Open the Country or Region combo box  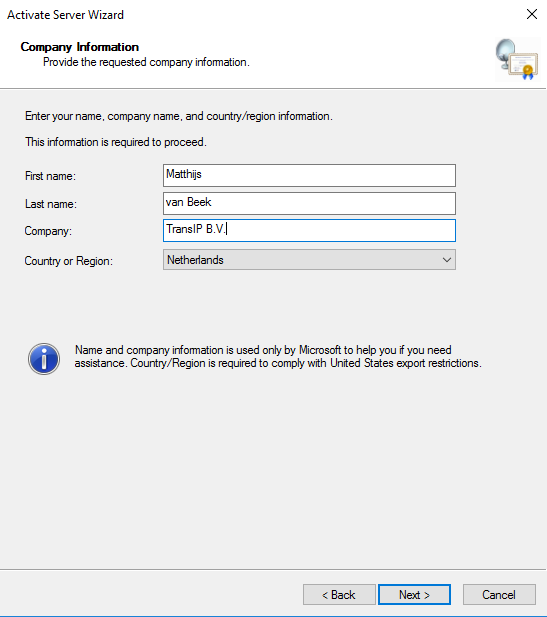click(x=309, y=260)
